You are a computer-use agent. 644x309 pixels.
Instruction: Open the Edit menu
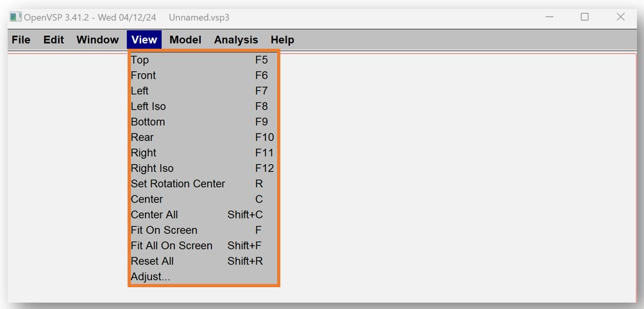click(x=54, y=40)
